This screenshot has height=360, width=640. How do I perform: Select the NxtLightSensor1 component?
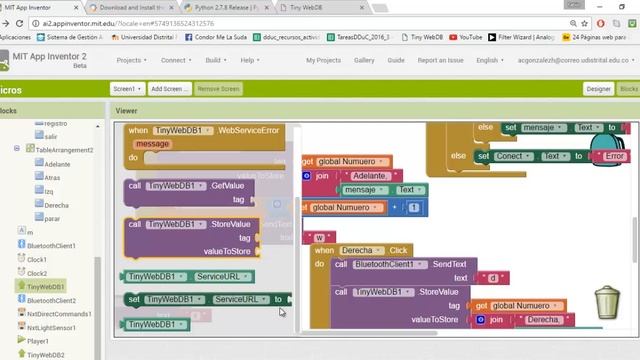47,327
